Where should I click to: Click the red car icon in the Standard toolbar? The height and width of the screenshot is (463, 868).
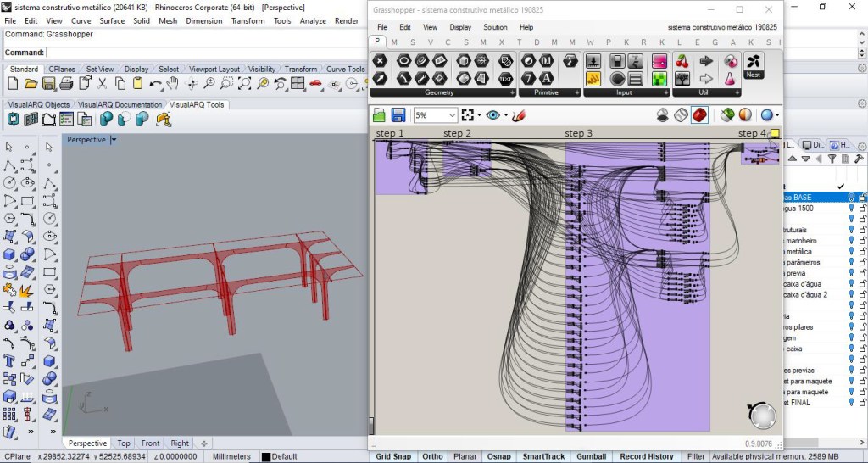coord(315,83)
